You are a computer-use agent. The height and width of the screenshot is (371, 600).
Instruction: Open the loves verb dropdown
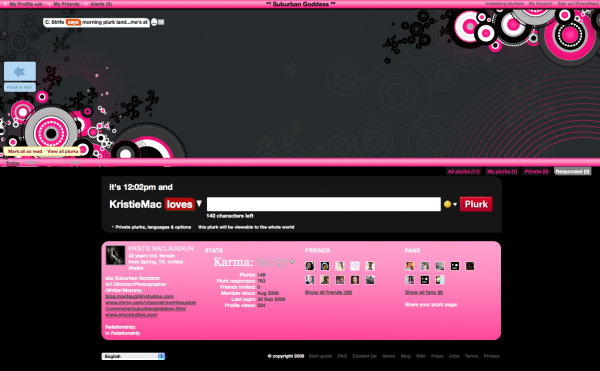[184, 204]
